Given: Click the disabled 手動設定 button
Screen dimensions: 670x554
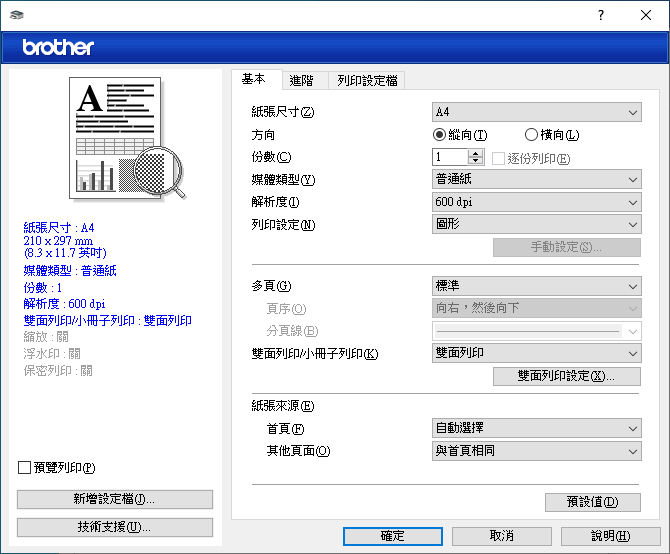Looking at the screenshot, I should (x=567, y=247).
